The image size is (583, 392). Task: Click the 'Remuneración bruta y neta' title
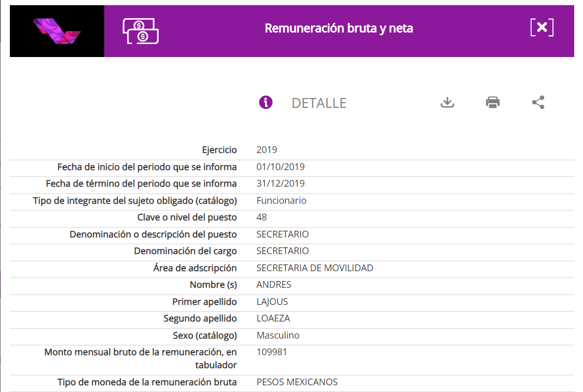point(339,29)
